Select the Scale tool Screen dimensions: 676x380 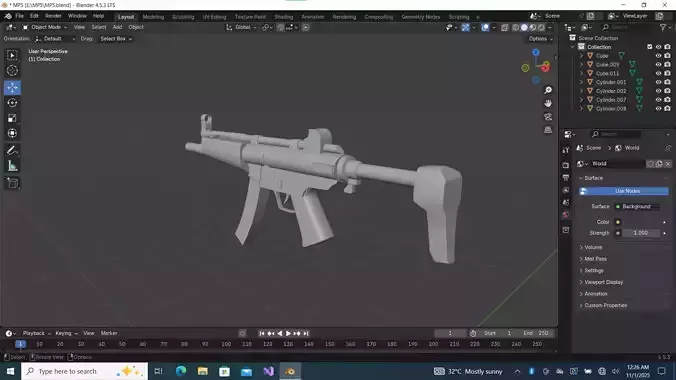pyautogui.click(x=12, y=118)
